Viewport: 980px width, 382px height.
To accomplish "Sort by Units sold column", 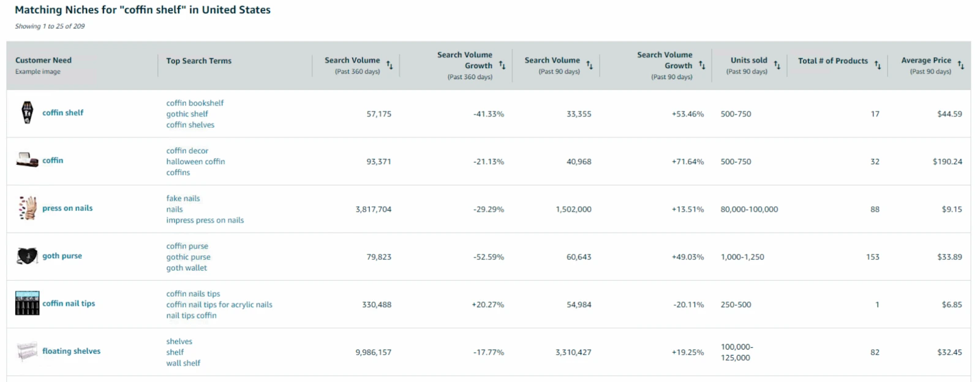I will [777, 65].
